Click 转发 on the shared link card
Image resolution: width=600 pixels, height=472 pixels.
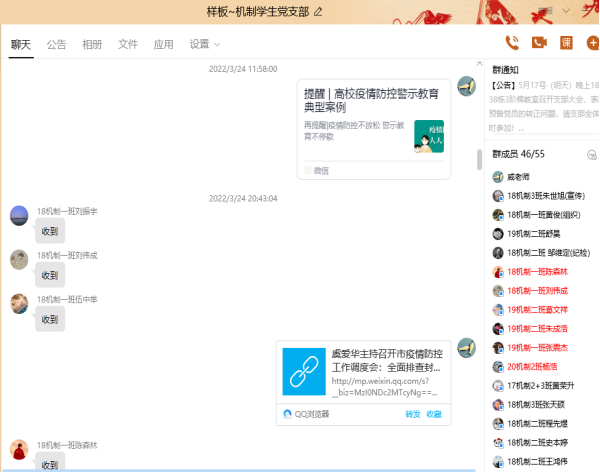click(412, 413)
